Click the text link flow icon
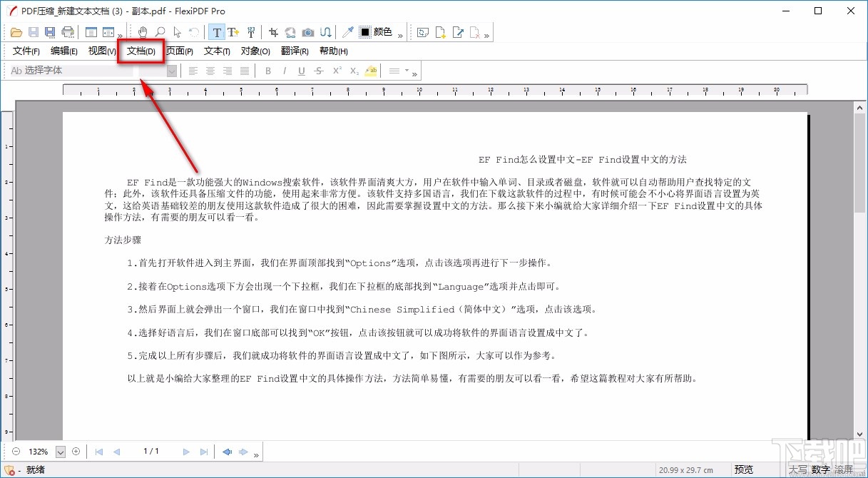Viewport: 868px width, 478px height. [325, 32]
